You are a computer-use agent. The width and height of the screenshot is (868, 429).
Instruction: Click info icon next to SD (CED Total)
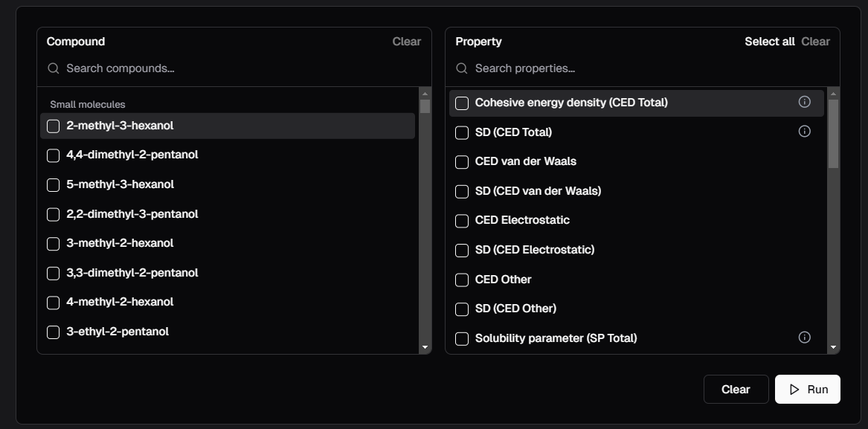[x=804, y=132]
